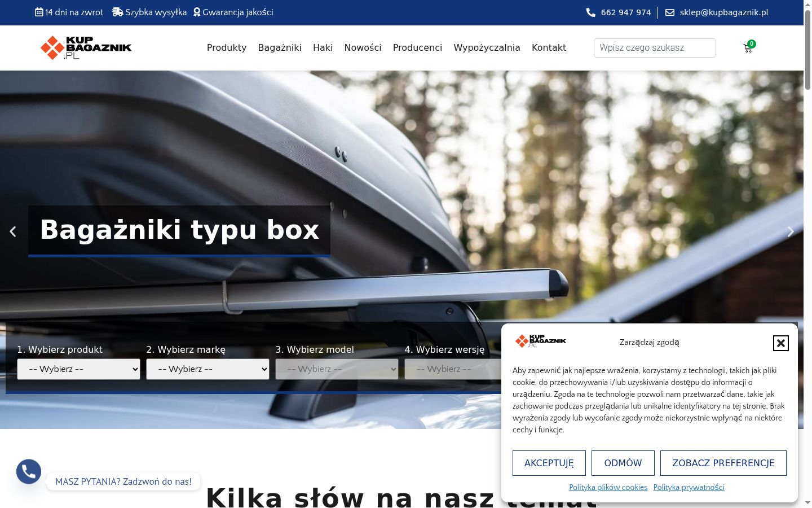
Task: Open the Produkty menu
Action: coord(227,48)
